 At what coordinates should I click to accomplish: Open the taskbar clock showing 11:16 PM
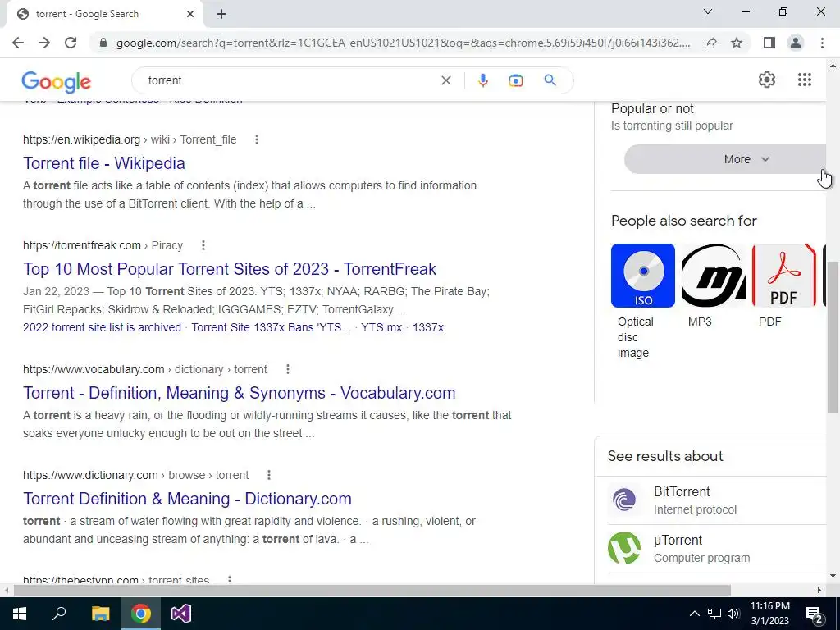(769, 614)
